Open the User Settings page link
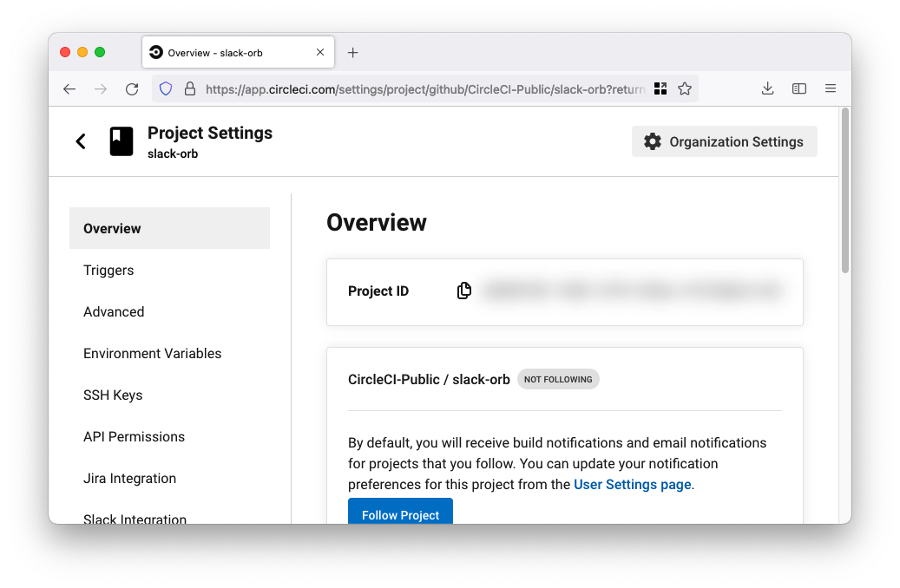Screen dimensions: 900x588 (632, 484)
